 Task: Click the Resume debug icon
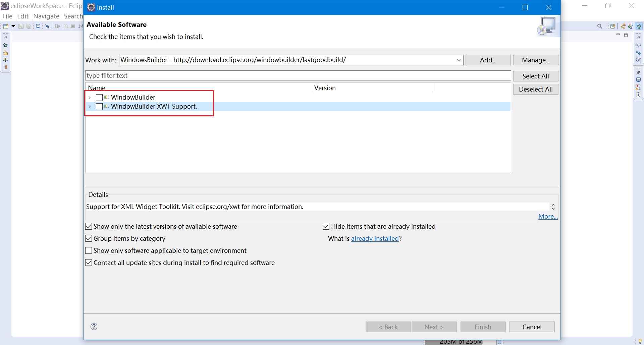click(58, 26)
